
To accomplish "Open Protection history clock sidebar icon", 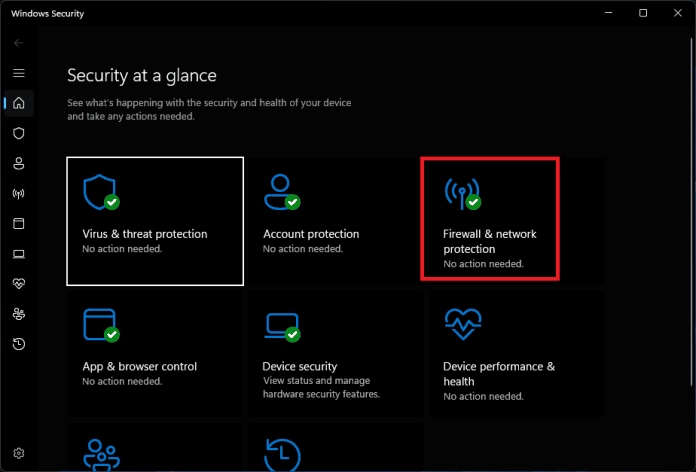I will click(18, 344).
